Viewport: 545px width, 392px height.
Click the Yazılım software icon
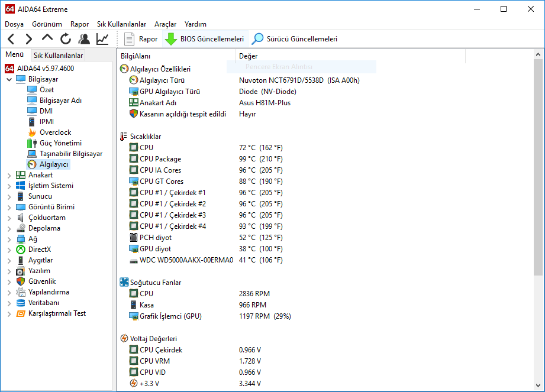tap(21, 271)
